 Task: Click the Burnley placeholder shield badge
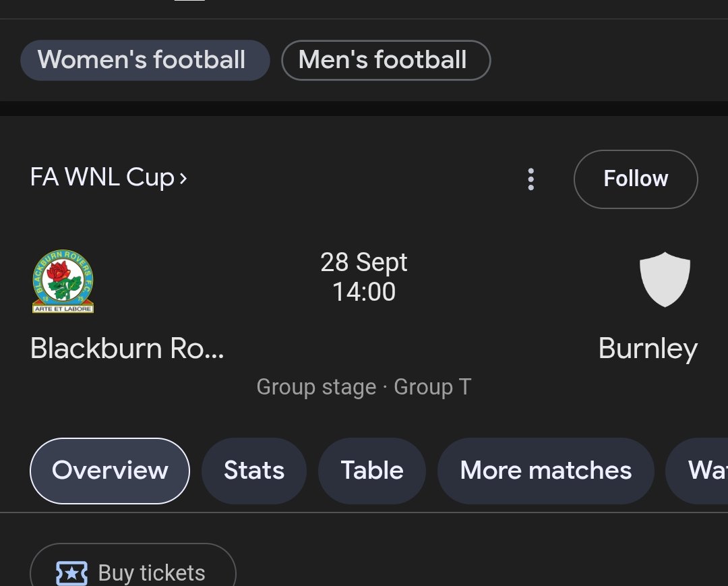tap(665, 280)
